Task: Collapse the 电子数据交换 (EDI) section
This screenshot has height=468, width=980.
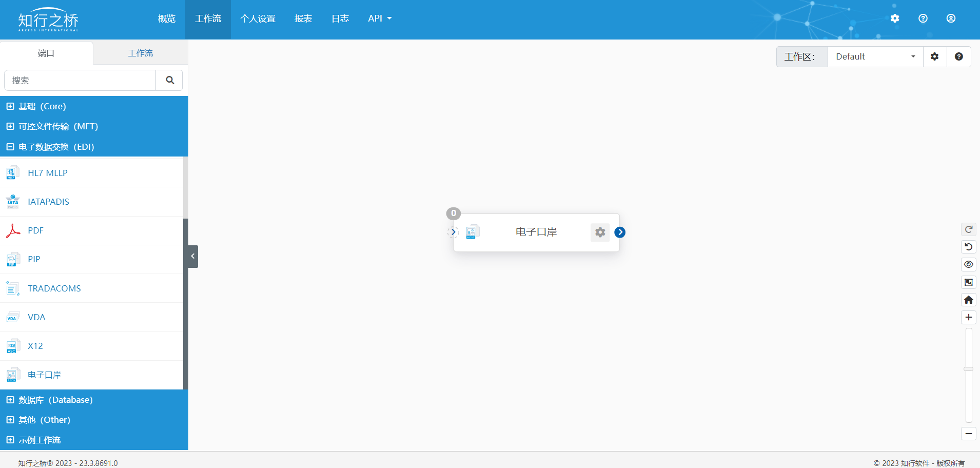Action: click(x=10, y=147)
